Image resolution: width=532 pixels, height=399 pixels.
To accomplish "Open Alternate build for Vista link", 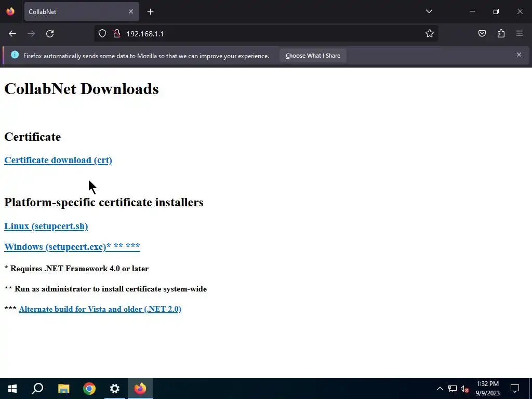I will tap(100, 309).
